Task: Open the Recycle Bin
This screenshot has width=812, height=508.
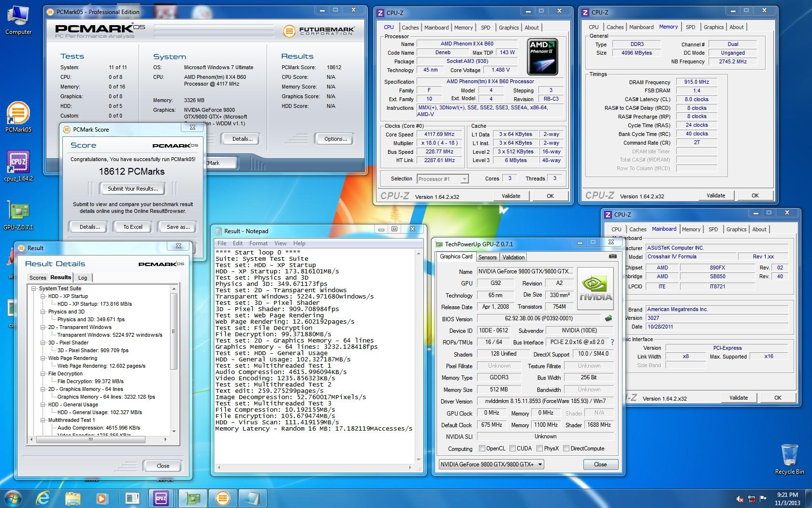Action: pyautogui.click(x=789, y=459)
